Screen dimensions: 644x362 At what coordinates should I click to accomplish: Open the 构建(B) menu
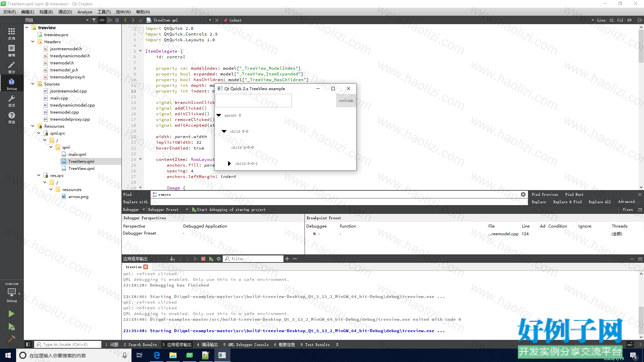point(46,12)
